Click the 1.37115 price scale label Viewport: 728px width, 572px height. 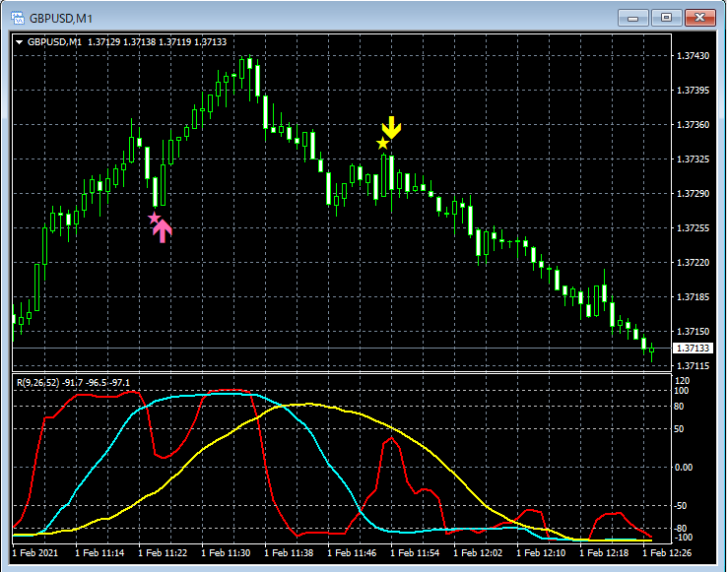click(694, 366)
